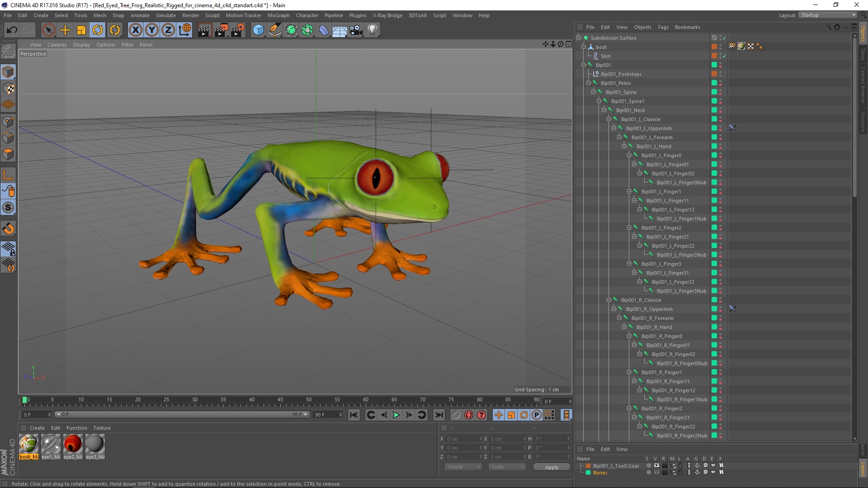The height and width of the screenshot is (488, 868).
Task: Open the Layout Startup dropdown
Action: click(x=828, y=15)
